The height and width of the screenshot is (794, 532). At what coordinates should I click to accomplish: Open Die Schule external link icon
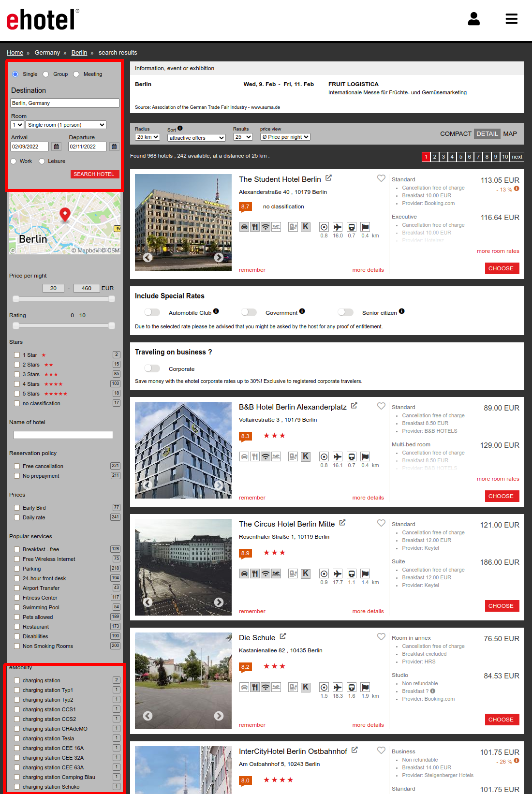283,636
